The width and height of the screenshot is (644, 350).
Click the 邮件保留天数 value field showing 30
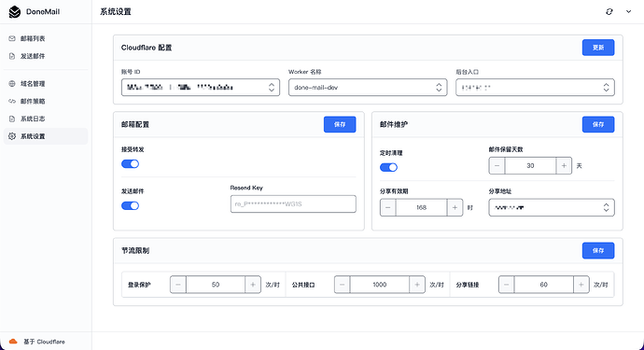[530, 165]
